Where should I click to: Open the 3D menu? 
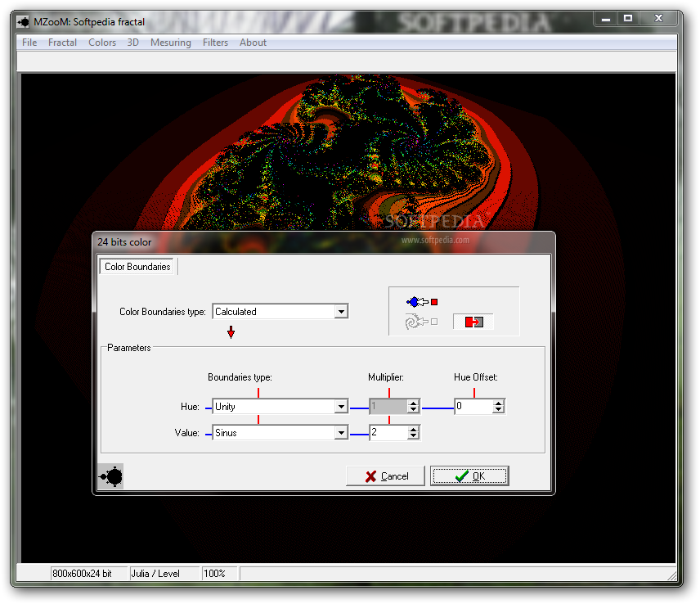(x=133, y=43)
